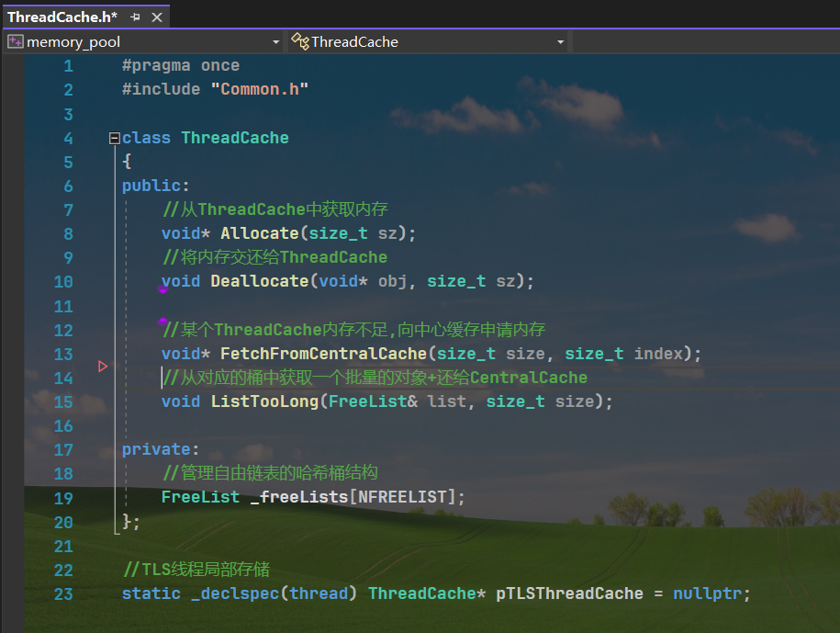Click the "Common.h" include string
Viewport: 840px width, 633px height.
click(259, 89)
